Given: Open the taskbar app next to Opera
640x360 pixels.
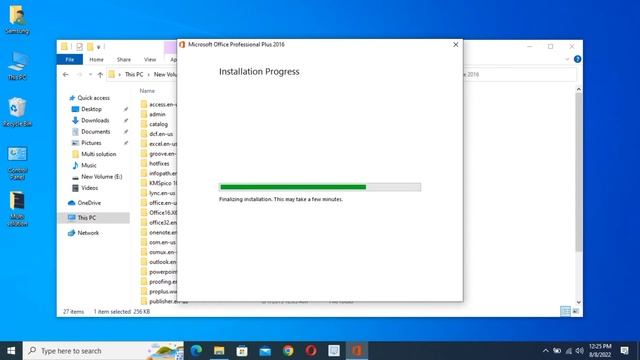Looking at the screenshot, I should tap(334, 351).
